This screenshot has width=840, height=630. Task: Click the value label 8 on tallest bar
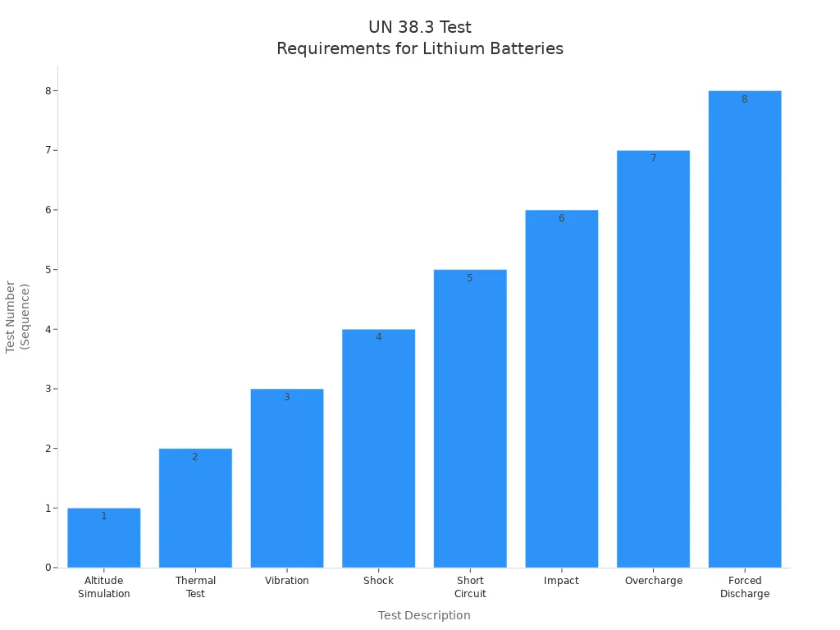(744, 98)
